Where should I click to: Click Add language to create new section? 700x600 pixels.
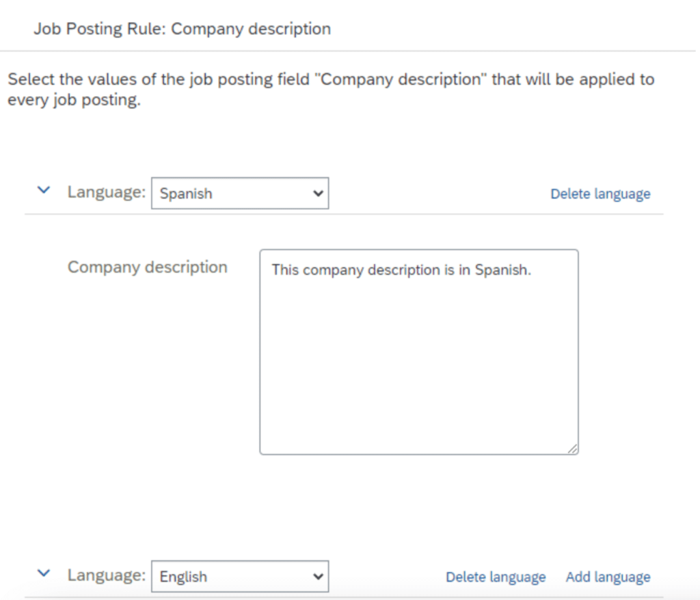tap(607, 577)
